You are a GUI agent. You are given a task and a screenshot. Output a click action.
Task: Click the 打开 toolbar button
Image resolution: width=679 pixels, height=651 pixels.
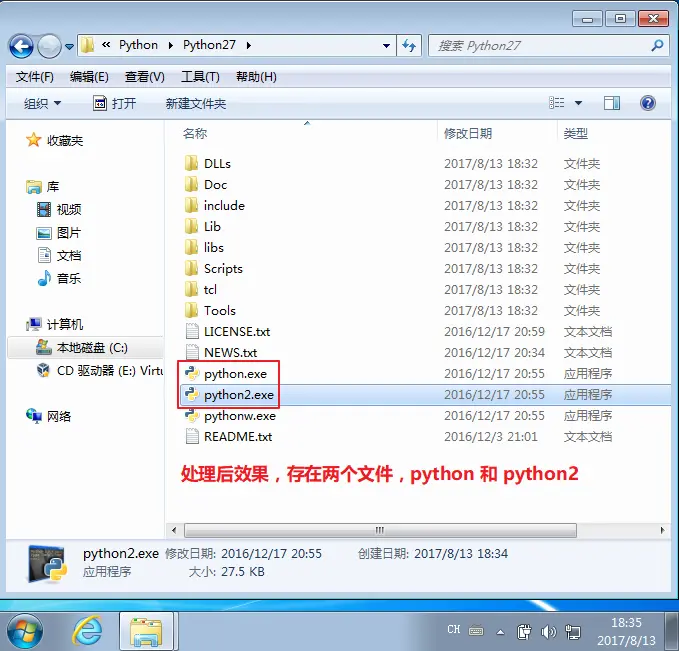pyautogui.click(x=114, y=104)
